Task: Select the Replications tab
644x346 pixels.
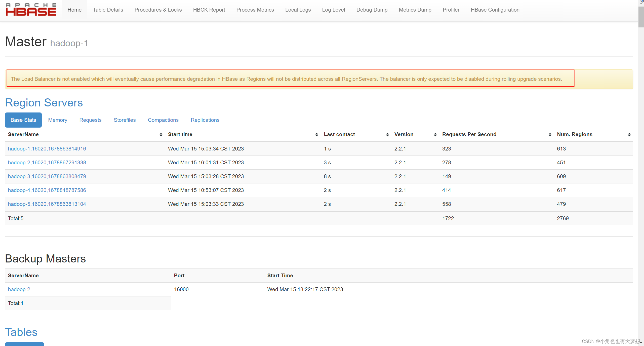Action: point(205,120)
